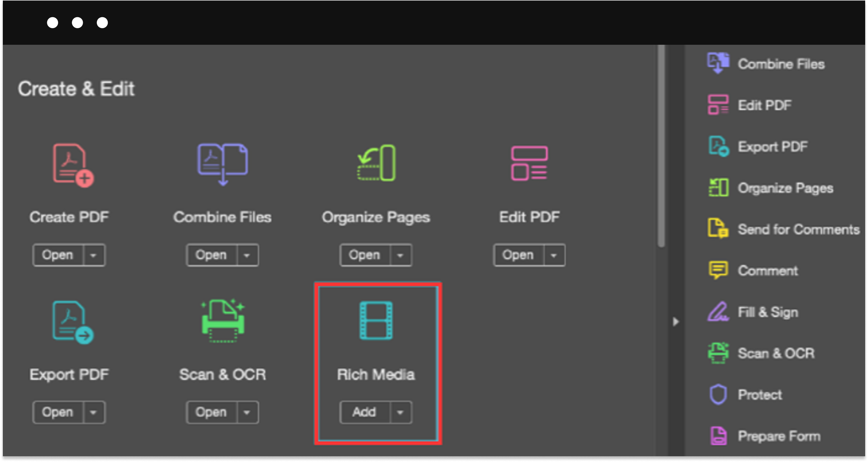Click the Combine Files icon in grid

[222, 164]
